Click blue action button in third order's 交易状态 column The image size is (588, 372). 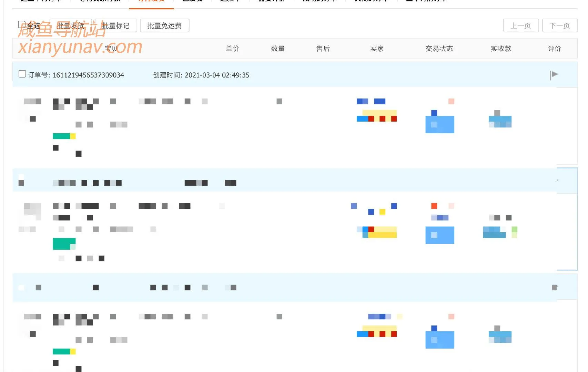pyautogui.click(x=439, y=339)
